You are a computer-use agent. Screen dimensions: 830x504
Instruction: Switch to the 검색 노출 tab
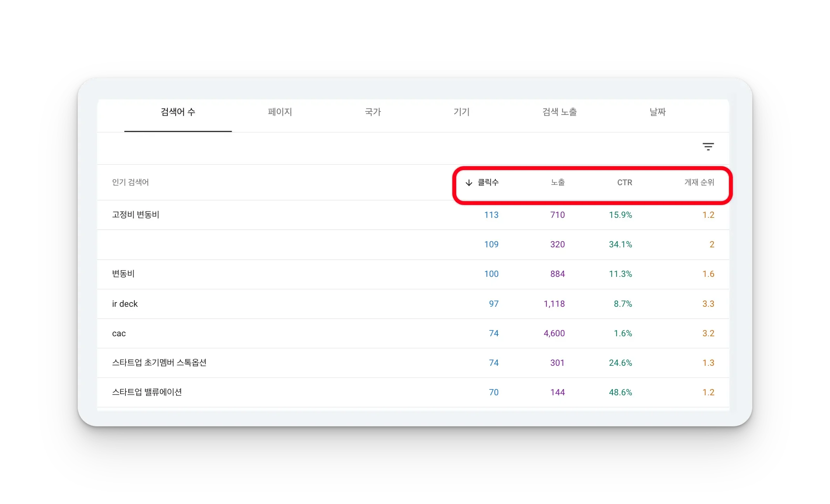click(560, 112)
